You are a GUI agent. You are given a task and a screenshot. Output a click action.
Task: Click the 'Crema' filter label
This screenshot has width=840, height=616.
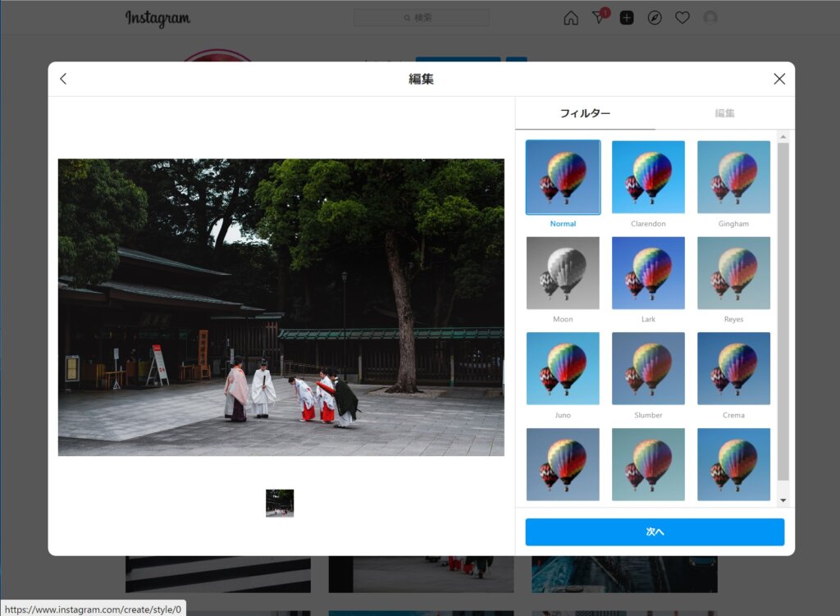pyautogui.click(x=734, y=415)
